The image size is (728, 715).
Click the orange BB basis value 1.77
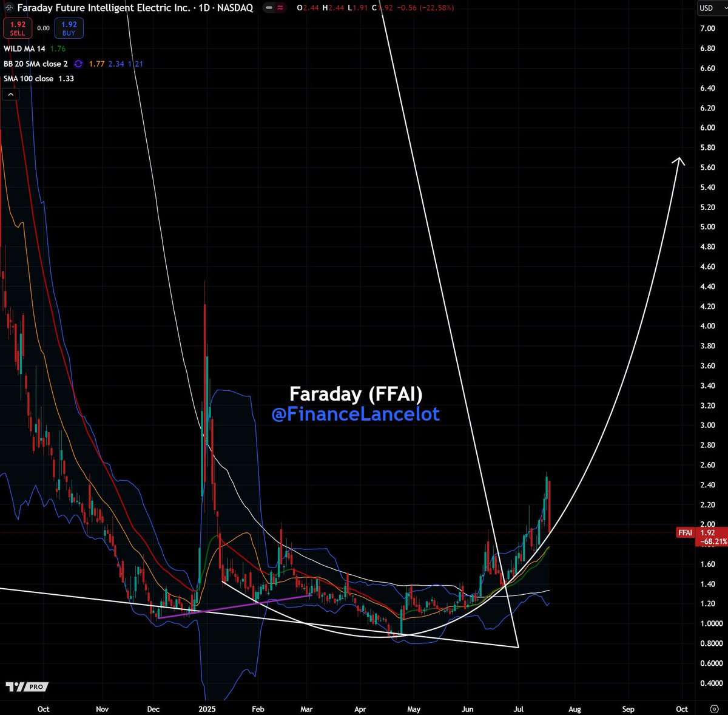tap(96, 64)
